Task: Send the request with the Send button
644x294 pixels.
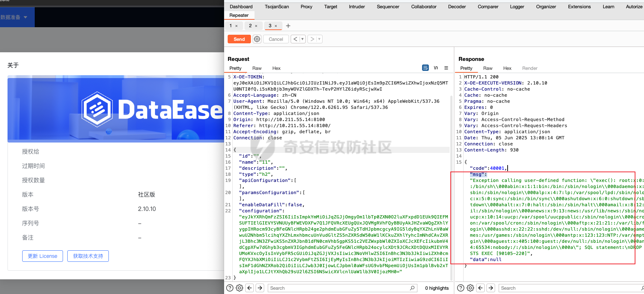Action: pyautogui.click(x=239, y=39)
